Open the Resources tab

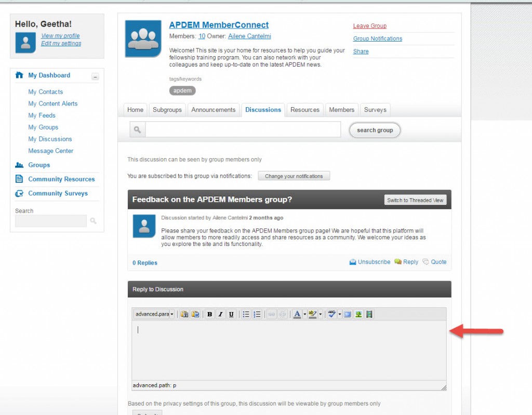pos(305,110)
